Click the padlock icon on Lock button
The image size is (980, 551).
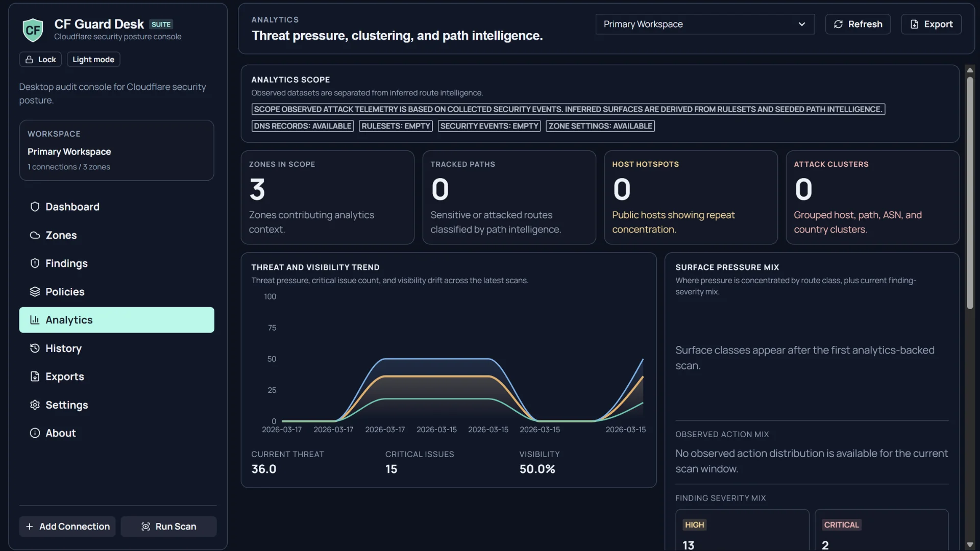pos(29,60)
